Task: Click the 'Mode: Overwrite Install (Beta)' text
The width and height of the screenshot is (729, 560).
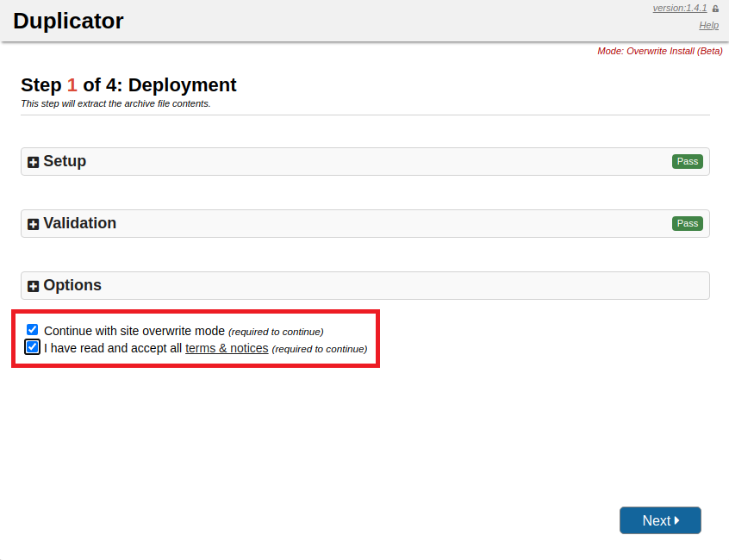Action: [x=659, y=51]
